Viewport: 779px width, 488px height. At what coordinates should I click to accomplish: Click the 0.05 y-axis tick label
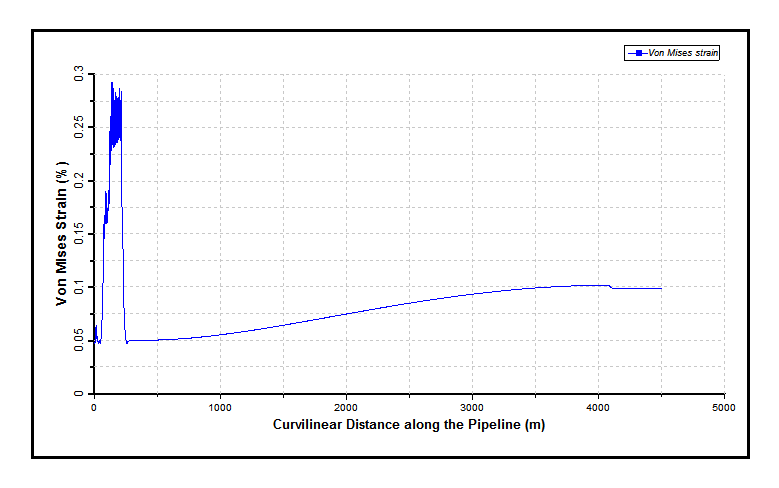coord(77,341)
